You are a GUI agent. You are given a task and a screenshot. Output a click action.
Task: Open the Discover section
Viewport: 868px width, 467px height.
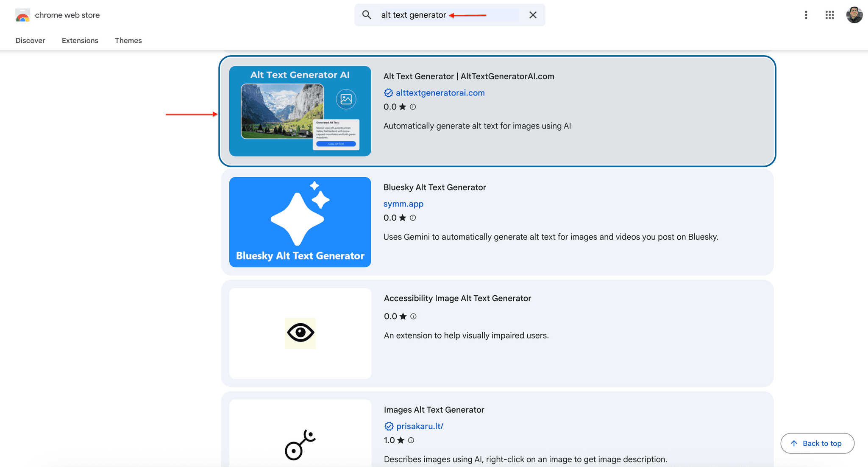tap(30, 40)
